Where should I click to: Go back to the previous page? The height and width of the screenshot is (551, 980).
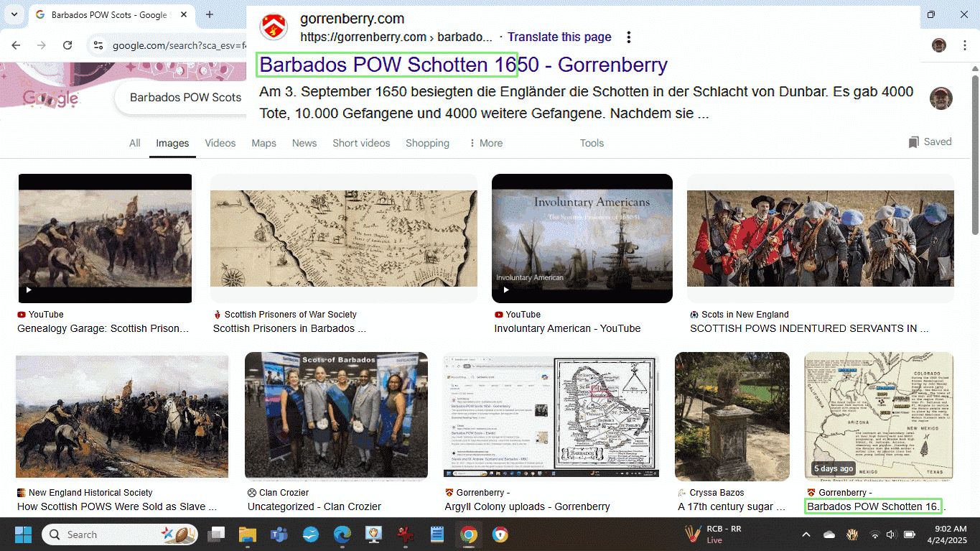point(16,45)
